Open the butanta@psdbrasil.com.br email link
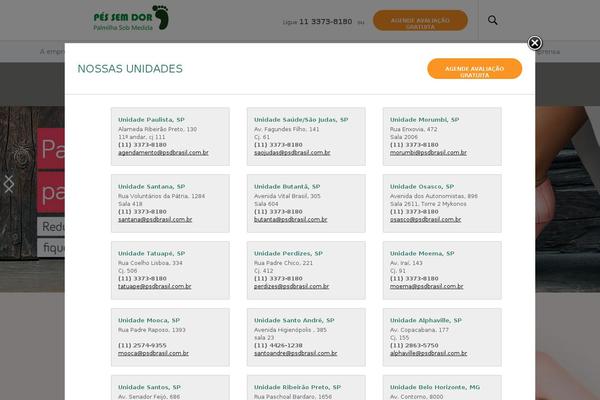 tap(290, 219)
